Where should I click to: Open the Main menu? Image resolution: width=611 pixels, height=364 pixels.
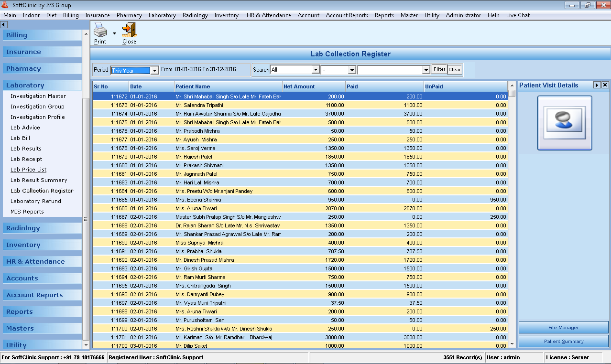pyautogui.click(x=10, y=15)
